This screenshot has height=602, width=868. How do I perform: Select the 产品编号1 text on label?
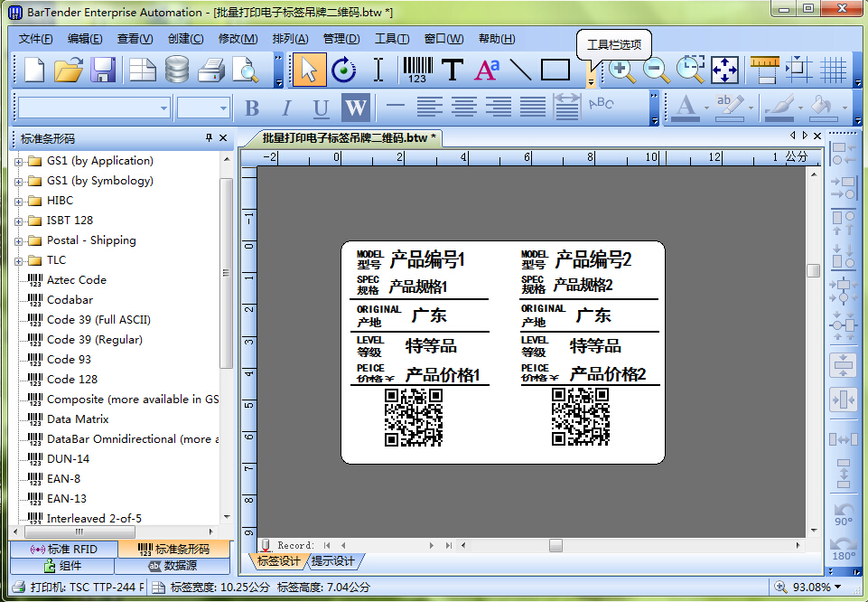427,259
